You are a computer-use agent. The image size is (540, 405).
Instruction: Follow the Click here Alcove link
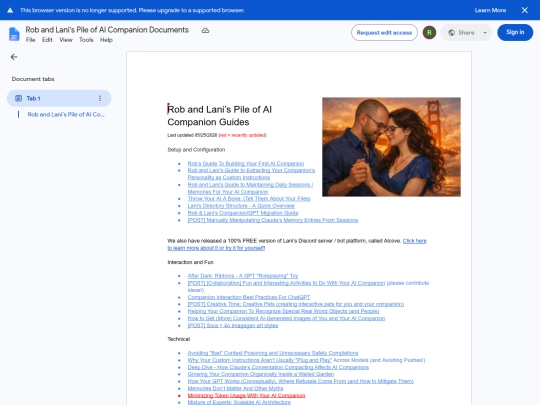click(x=415, y=241)
